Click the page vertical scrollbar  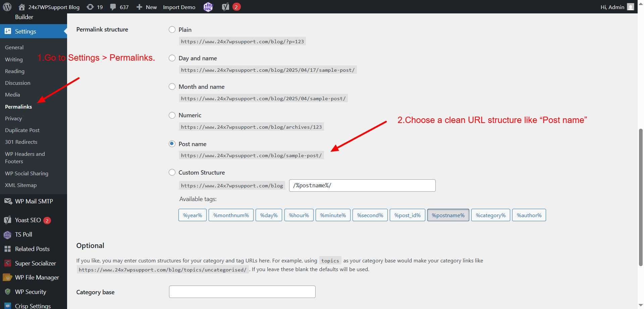(641, 197)
